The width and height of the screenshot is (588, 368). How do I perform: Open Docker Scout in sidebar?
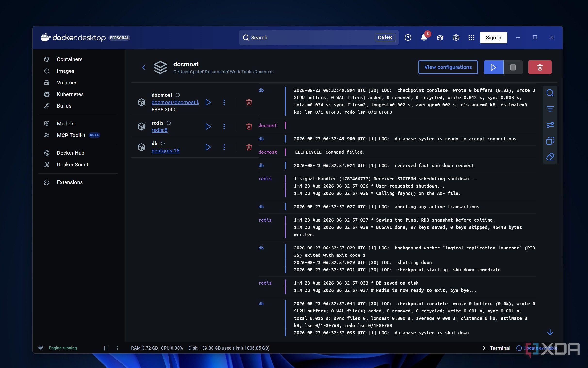click(73, 165)
